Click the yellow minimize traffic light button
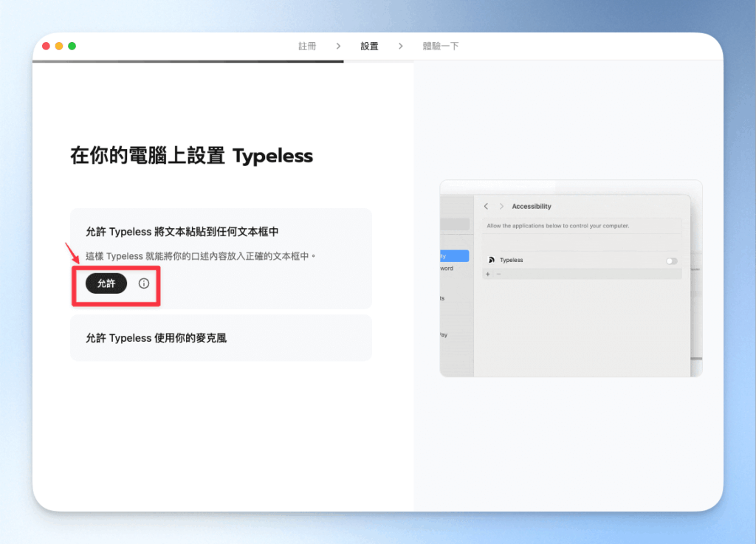The image size is (756, 544). 58,45
